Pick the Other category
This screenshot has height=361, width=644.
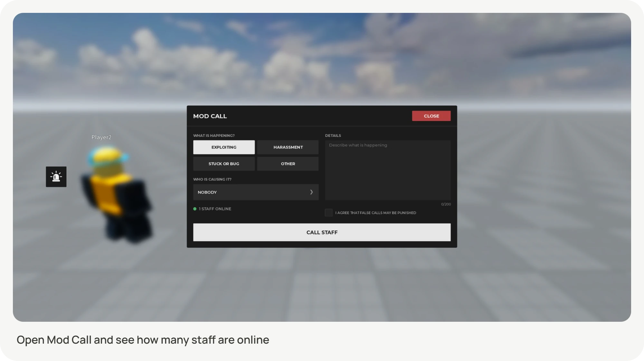tap(288, 164)
